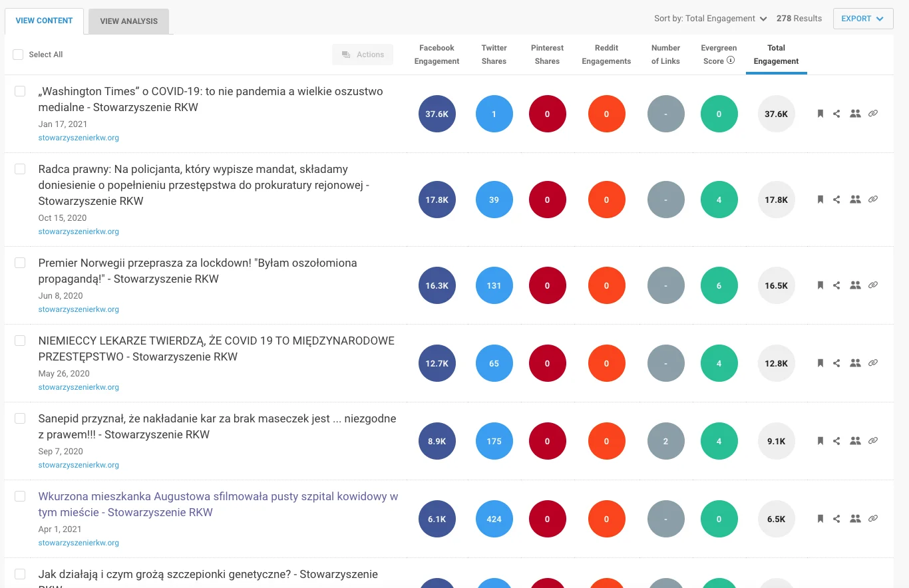Sort by Total Engagement column header
Image resolution: width=909 pixels, height=588 pixels.
coord(776,55)
